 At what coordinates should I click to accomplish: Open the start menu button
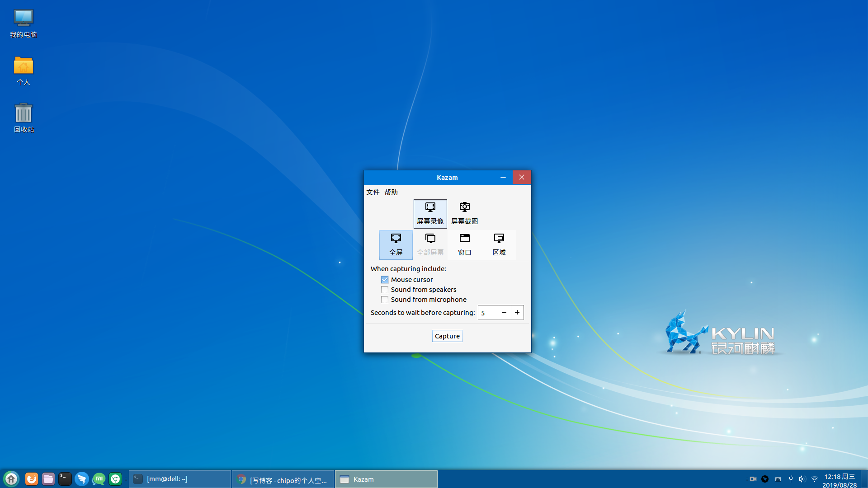coord(11,479)
